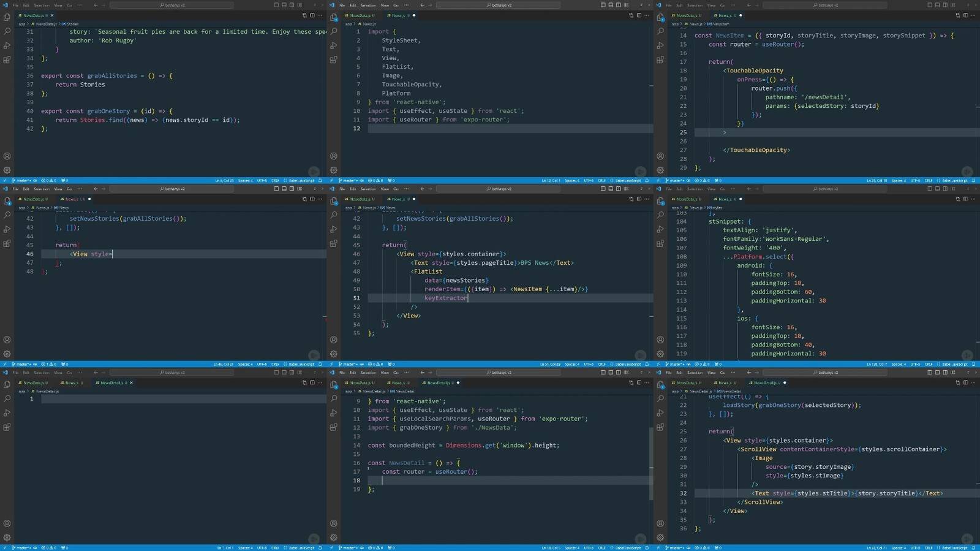Click Customize Layout in StyleSheet imports window
Screen dimensions: 980x551
point(626,5)
